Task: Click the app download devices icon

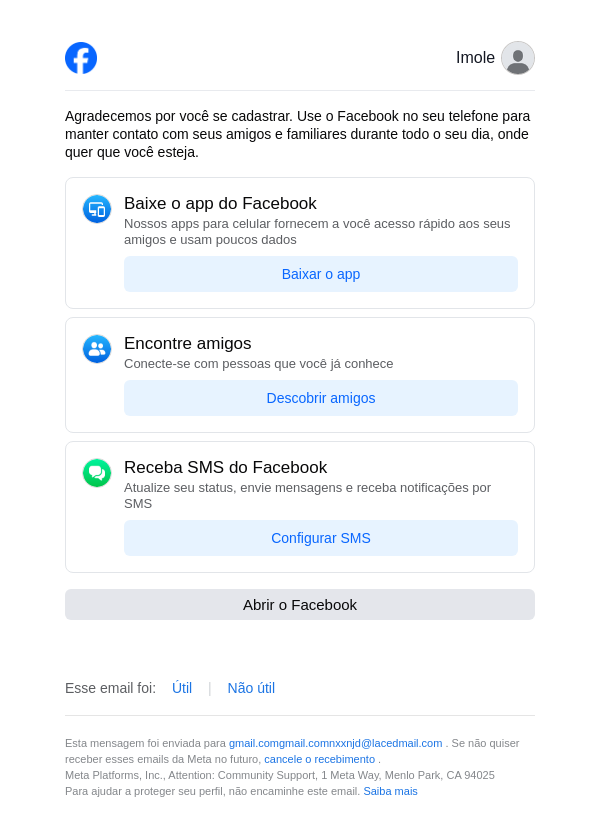Action: point(97,209)
